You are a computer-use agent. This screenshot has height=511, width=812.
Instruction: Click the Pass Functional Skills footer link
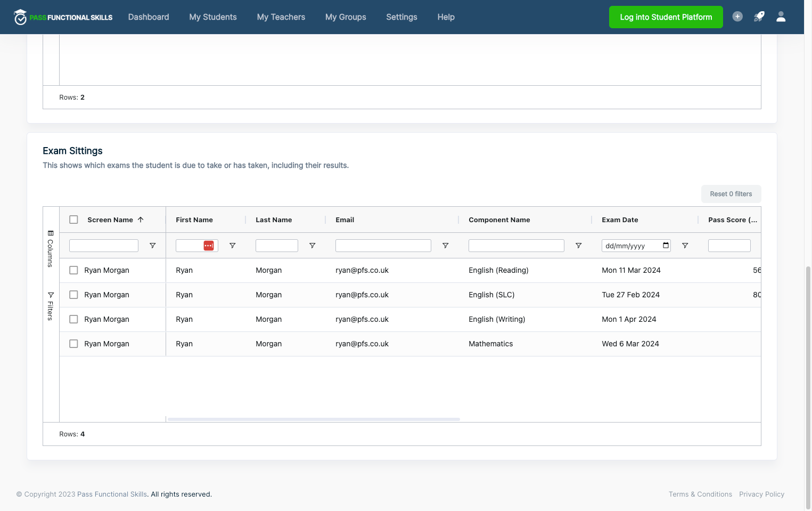(112, 494)
